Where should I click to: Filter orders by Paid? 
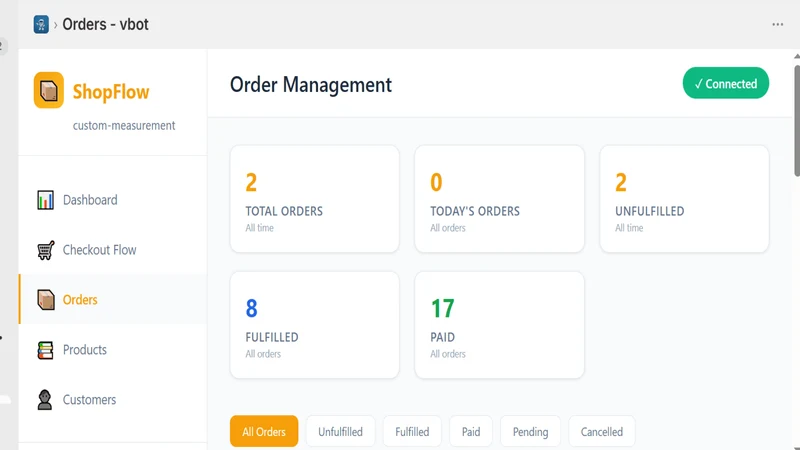pos(471,432)
